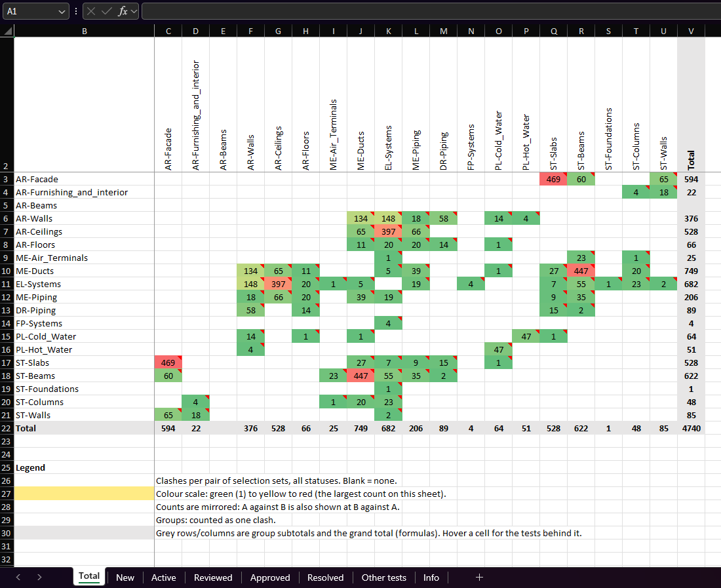Image resolution: width=721 pixels, height=588 pixels.
Task: Click inside the formula bar input
Action: (x=431, y=11)
